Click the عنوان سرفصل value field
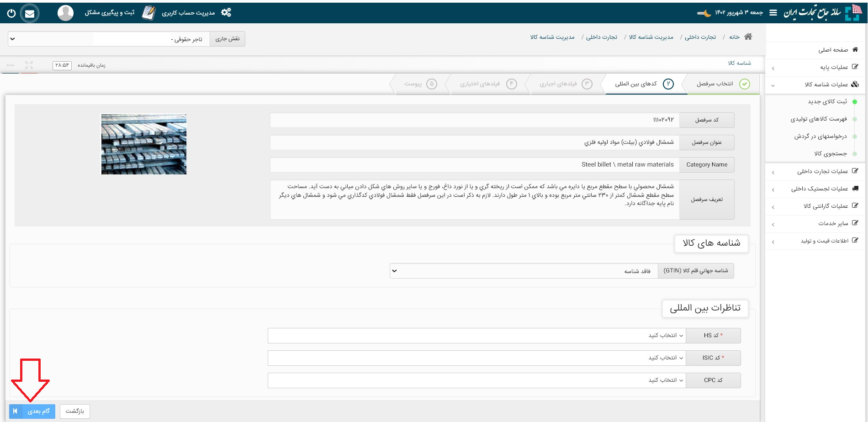868x422 pixels. pos(475,142)
